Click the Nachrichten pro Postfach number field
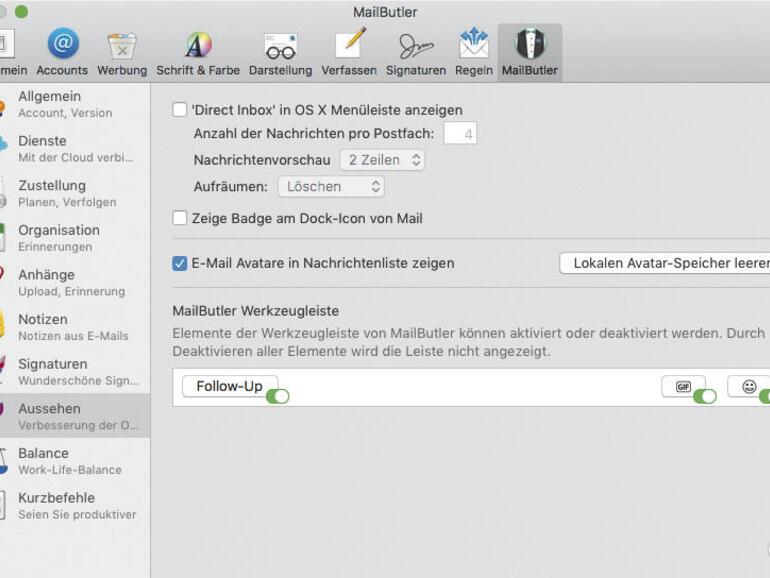 point(460,134)
